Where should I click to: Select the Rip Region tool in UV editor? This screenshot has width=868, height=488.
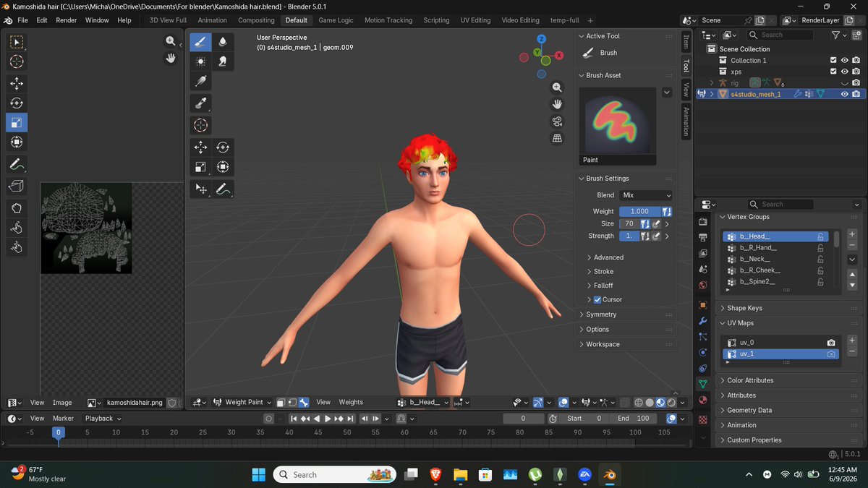16,187
